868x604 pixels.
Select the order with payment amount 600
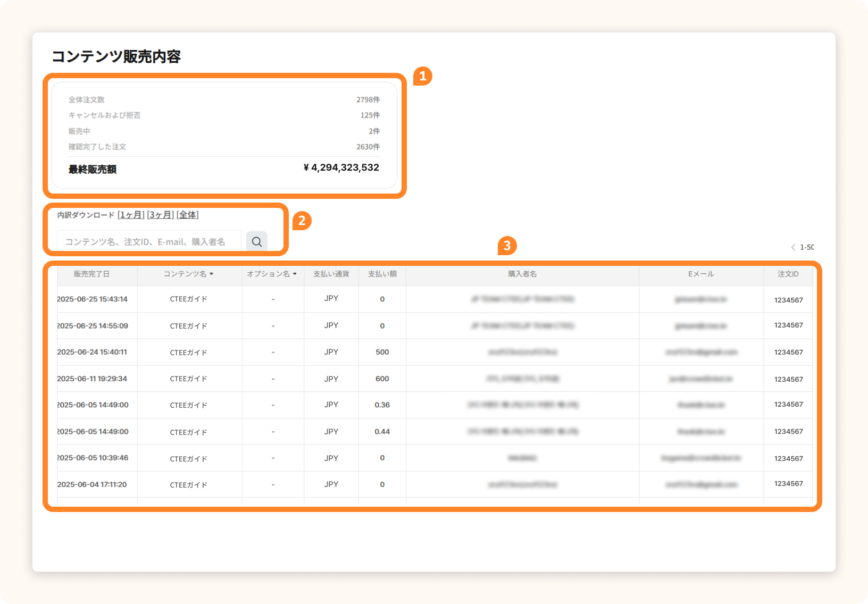[382, 379]
